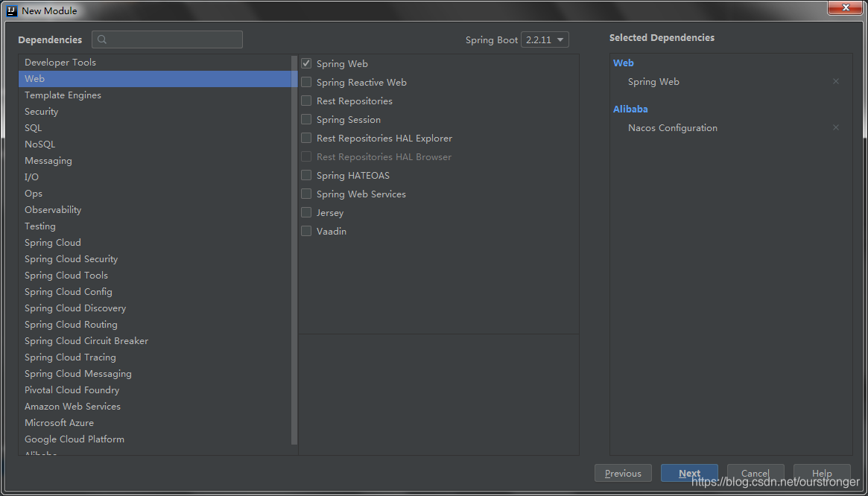This screenshot has width=868, height=496.
Task: Remove Spring Web from selected dependencies
Action: click(x=836, y=81)
